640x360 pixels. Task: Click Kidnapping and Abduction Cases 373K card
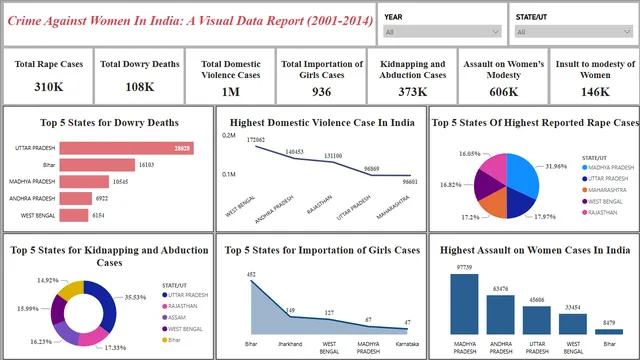pyautogui.click(x=413, y=76)
